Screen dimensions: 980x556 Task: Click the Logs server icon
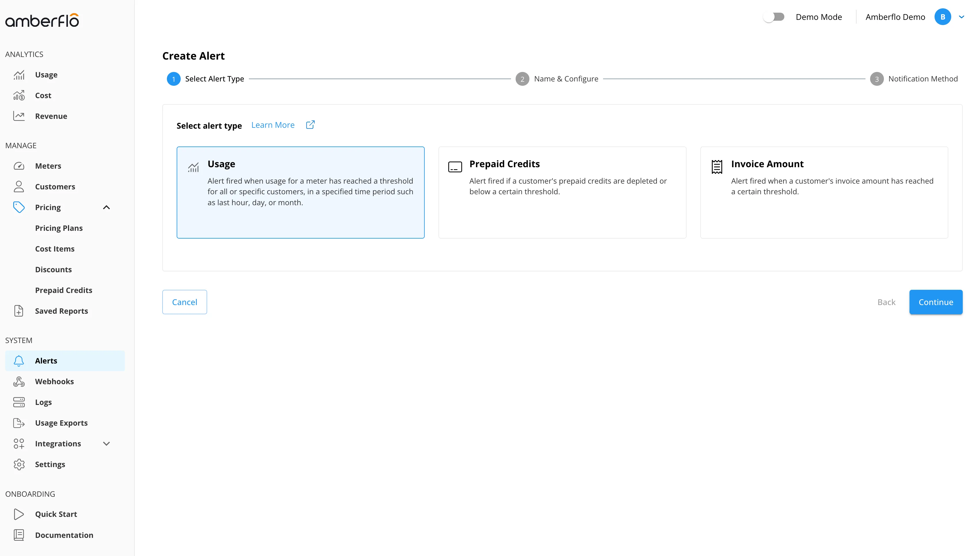(19, 402)
